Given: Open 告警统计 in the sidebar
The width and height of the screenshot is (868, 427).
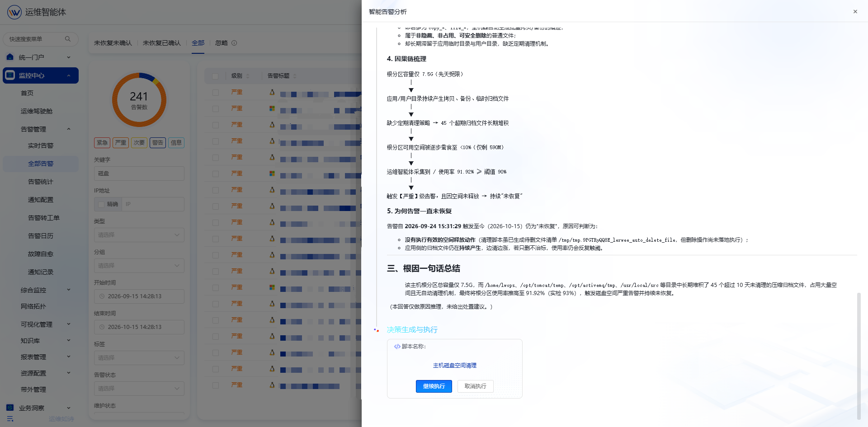Looking at the screenshot, I should [x=41, y=182].
